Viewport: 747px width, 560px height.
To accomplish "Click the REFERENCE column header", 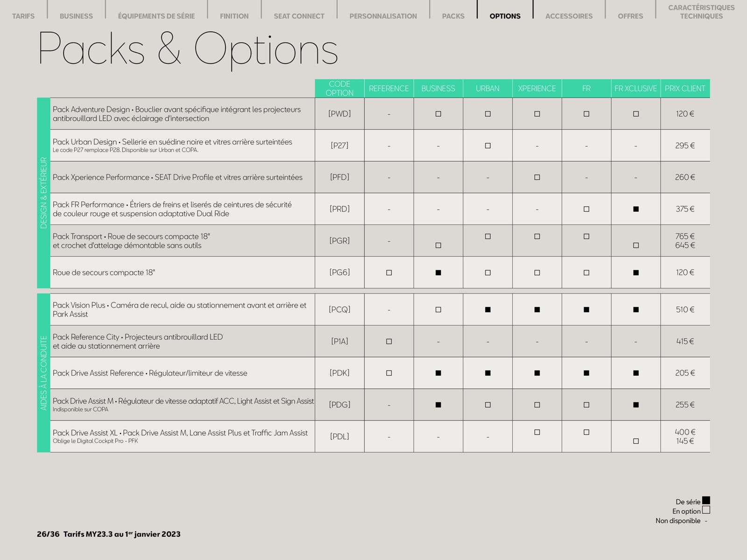I will tap(389, 88).
